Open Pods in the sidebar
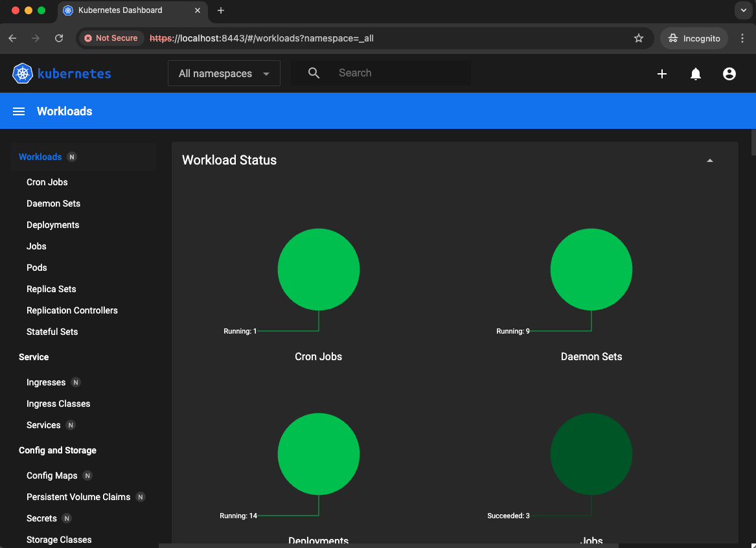The image size is (756, 548). click(37, 268)
